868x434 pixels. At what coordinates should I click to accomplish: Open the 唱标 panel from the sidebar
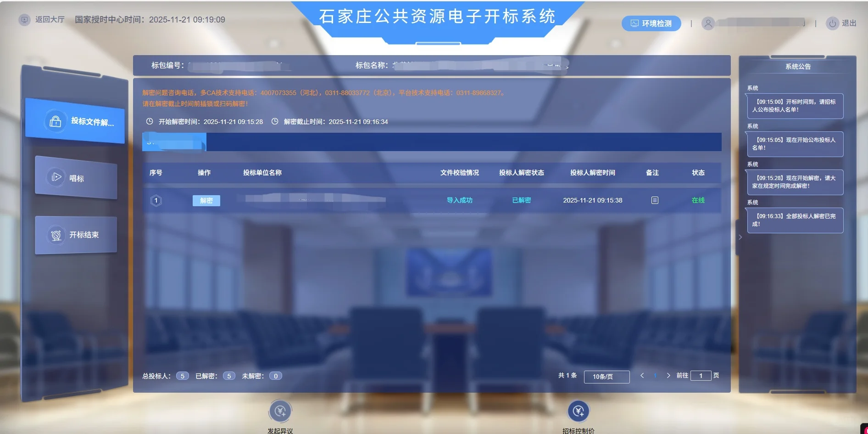(76, 178)
